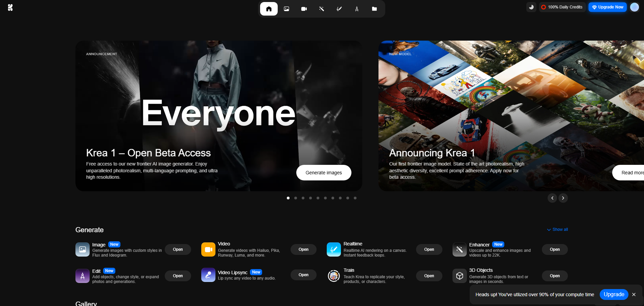Click the Video Lipsync icon tile

coord(208,275)
